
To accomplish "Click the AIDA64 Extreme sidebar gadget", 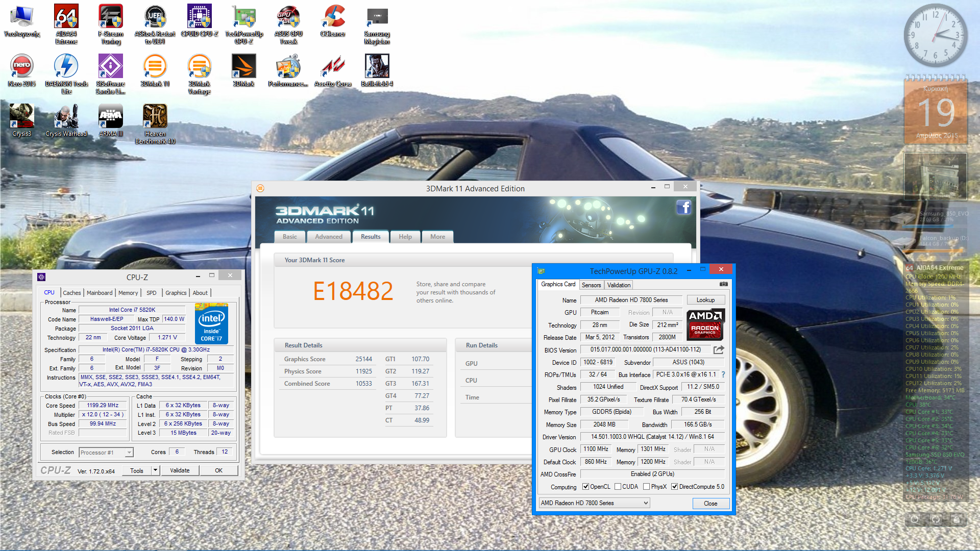I will pyautogui.click(x=935, y=383).
